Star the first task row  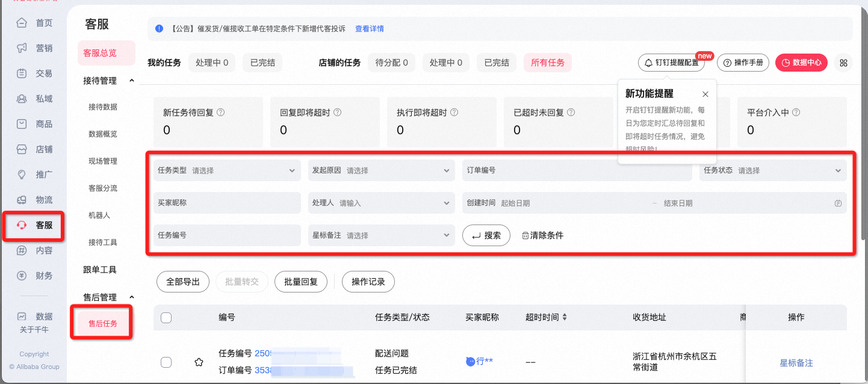pos(199,362)
